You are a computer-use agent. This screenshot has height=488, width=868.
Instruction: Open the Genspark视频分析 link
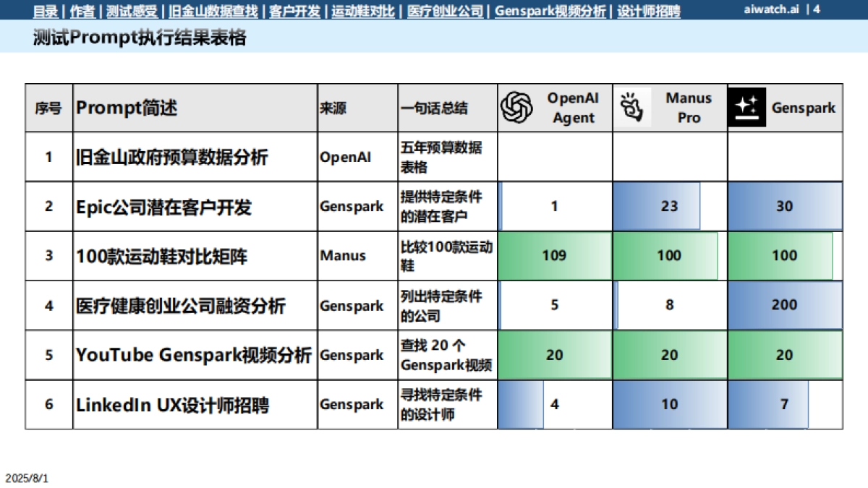coord(550,10)
